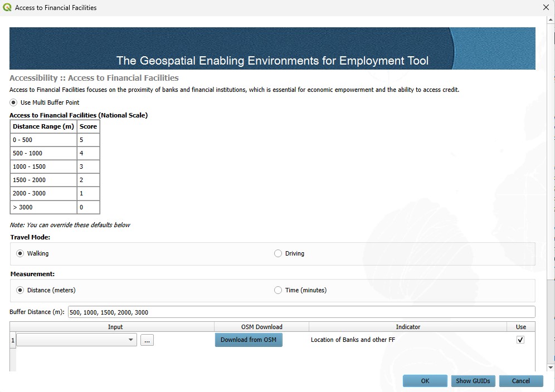Click the Cancel button

(x=520, y=381)
